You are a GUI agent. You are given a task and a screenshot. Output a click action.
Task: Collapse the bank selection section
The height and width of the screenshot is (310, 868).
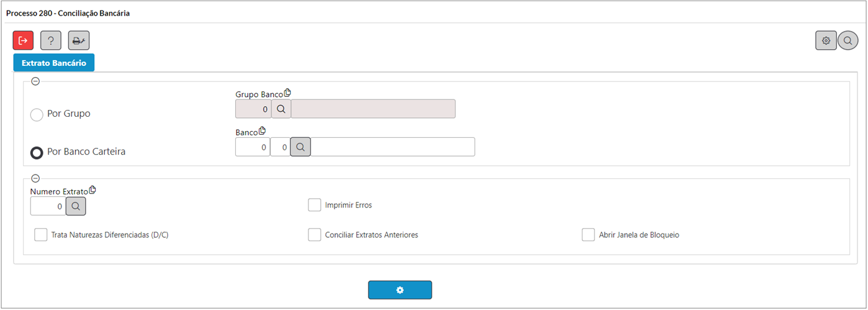(x=35, y=81)
